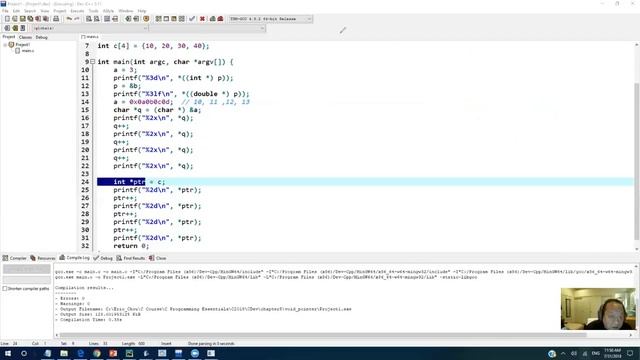Switch to the Debug bottom panel tab
This screenshot has width=640, height=360.
tap(103, 258)
